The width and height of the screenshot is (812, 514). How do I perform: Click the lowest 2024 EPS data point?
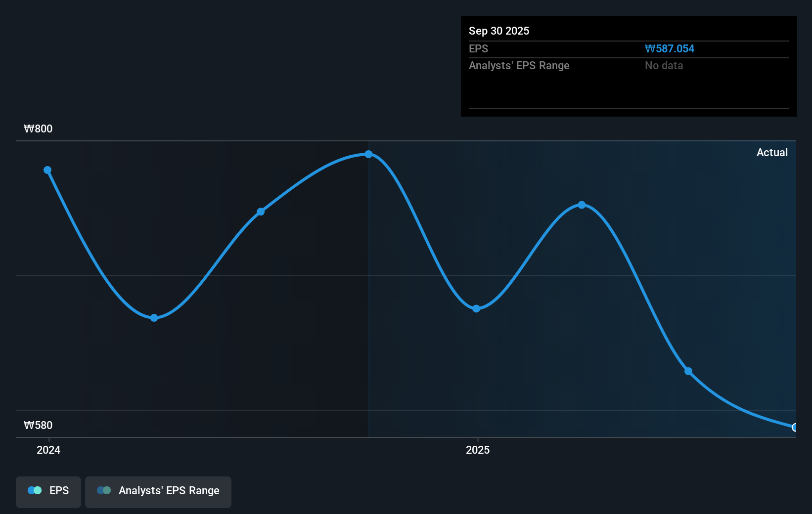tap(154, 317)
